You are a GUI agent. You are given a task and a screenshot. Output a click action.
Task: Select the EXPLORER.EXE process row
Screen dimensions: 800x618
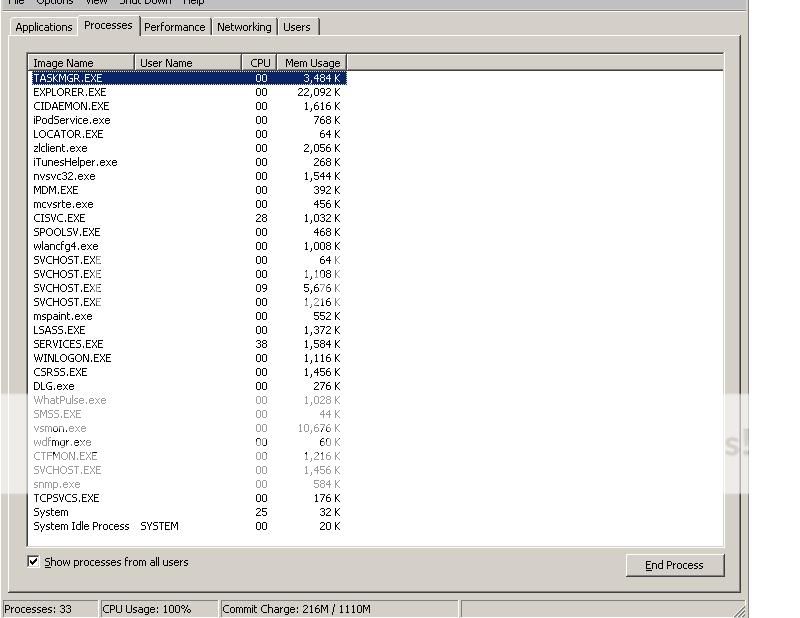(x=69, y=92)
